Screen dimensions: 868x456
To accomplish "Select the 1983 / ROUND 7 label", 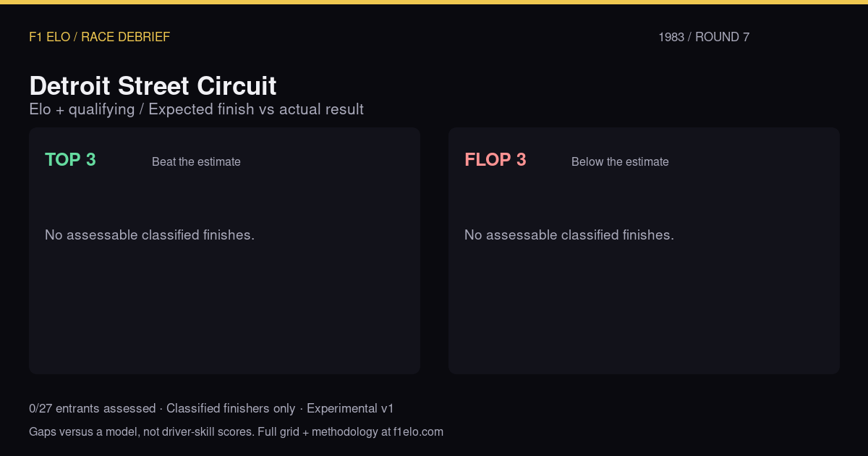I will tap(704, 37).
